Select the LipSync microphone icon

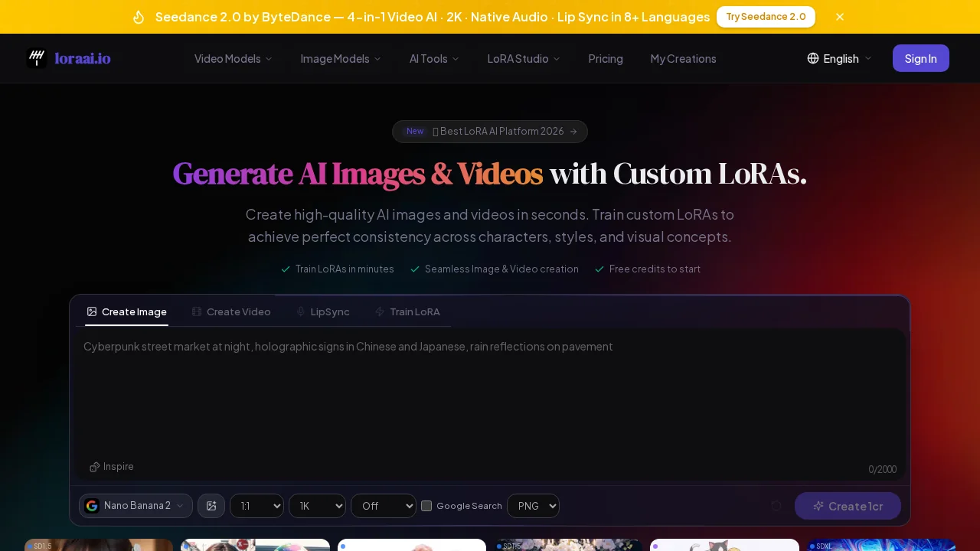tap(301, 311)
